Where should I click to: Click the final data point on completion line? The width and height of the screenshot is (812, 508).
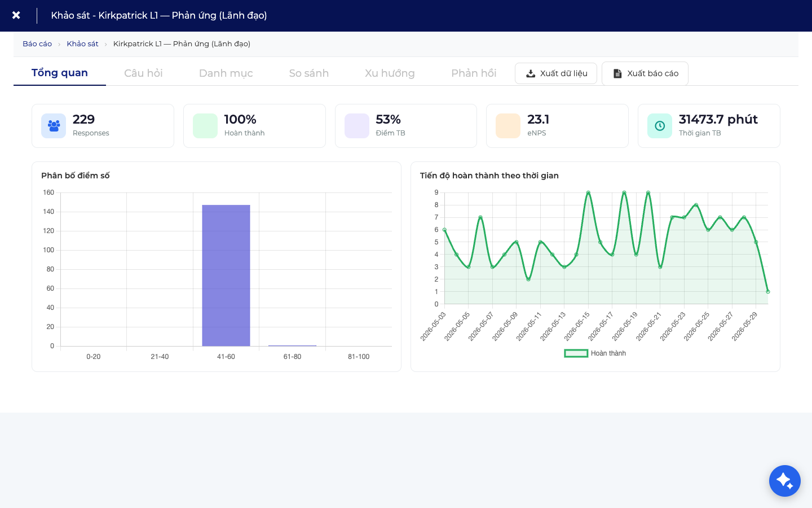[x=768, y=292]
